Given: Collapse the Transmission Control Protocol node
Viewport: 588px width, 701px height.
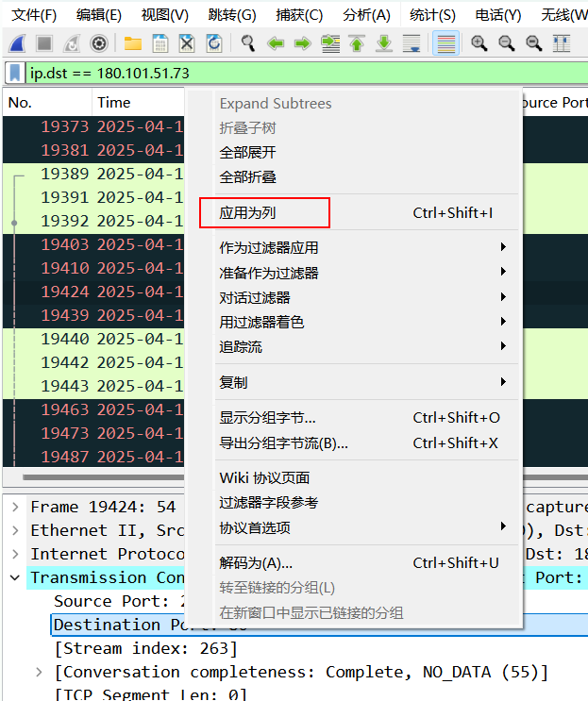Looking at the screenshot, I should 16,577.
